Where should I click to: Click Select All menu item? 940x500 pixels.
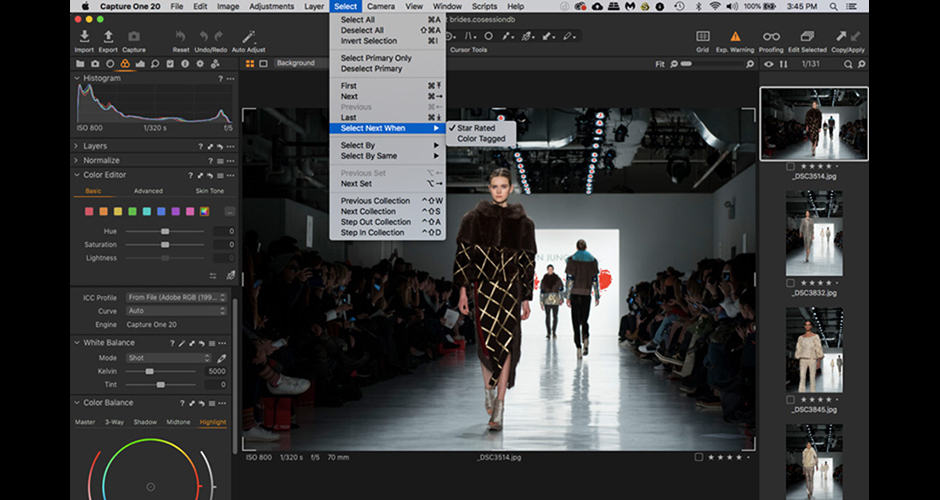pyautogui.click(x=387, y=20)
